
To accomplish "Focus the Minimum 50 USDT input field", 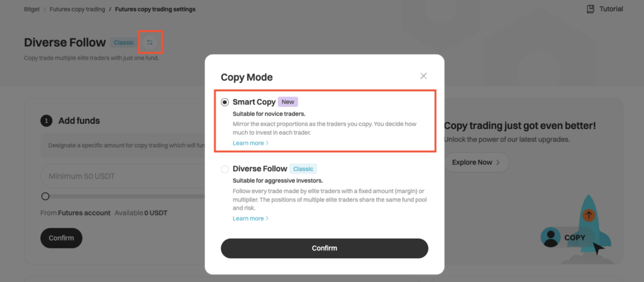I will [119, 176].
